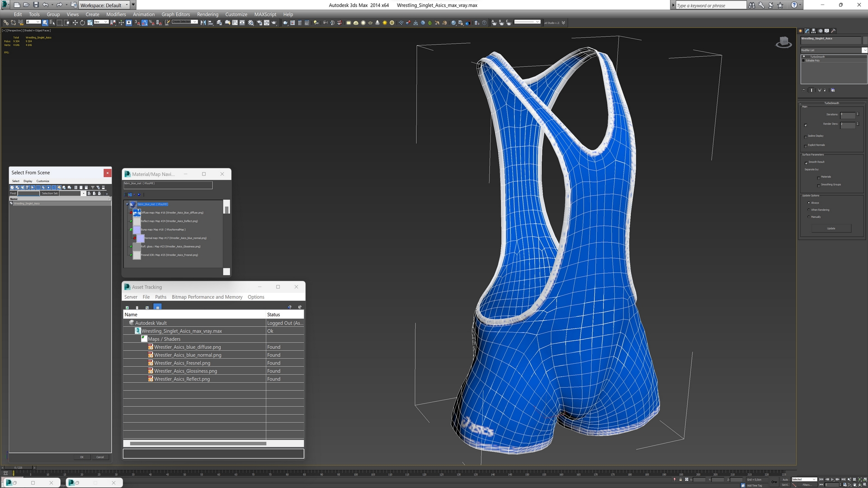Viewport: 868px width, 488px height.
Task: Select Wrestler_Asics_blue_diffuse.png asset row
Action: pos(213,347)
